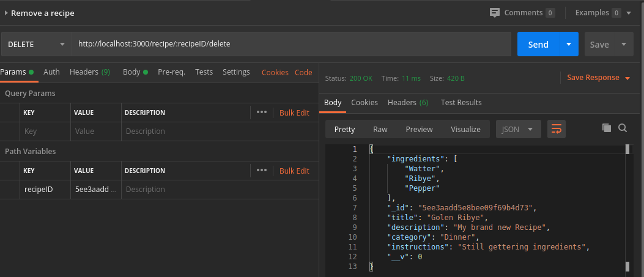644x277 pixels.
Task: Click the query param Description field
Action: click(220, 131)
